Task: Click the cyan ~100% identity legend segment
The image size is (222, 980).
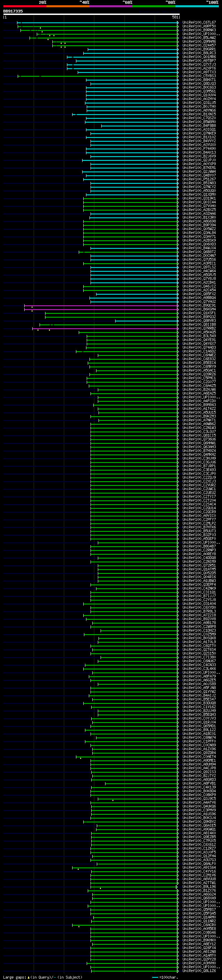Action: [x=197, y=6]
